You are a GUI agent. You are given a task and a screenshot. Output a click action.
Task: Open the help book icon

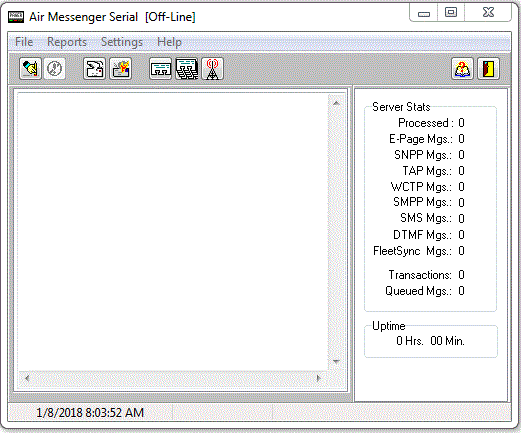coord(462,69)
